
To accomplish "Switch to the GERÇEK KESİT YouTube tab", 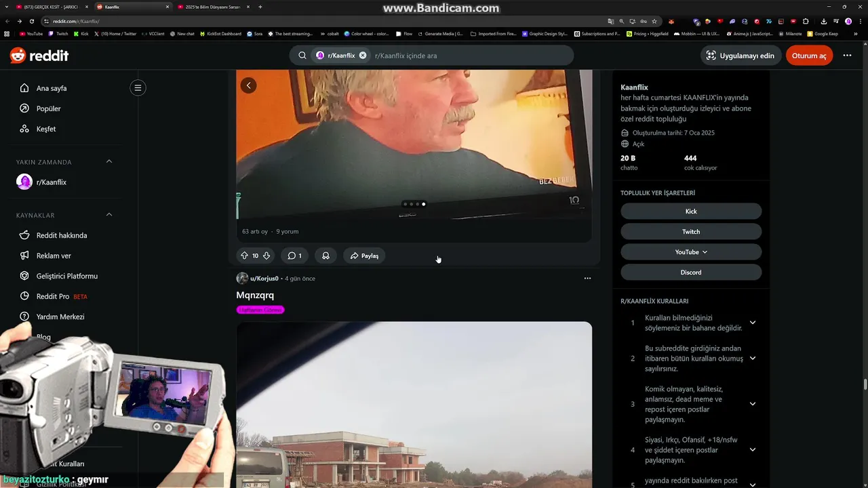I will tap(51, 7).
